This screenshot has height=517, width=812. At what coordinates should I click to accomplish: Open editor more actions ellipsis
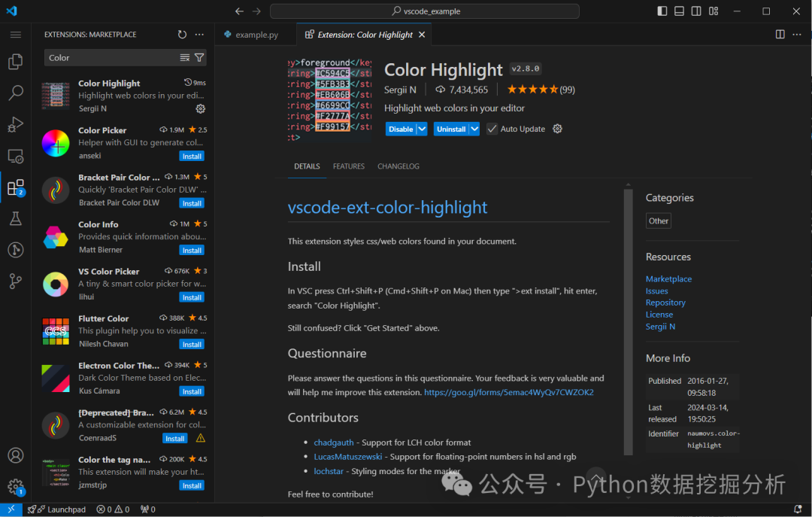tap(797, 34)
